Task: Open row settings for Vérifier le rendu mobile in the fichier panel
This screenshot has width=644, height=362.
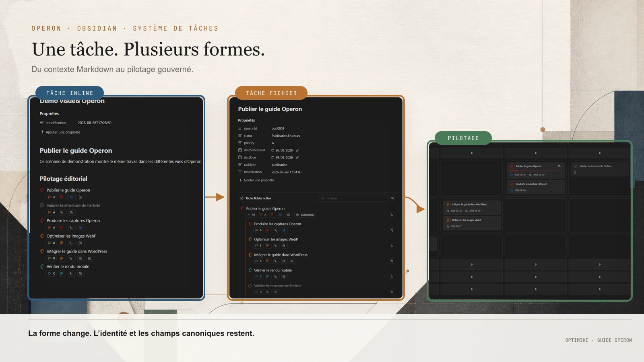Action: pyautogui.click(x=392, y=277)
